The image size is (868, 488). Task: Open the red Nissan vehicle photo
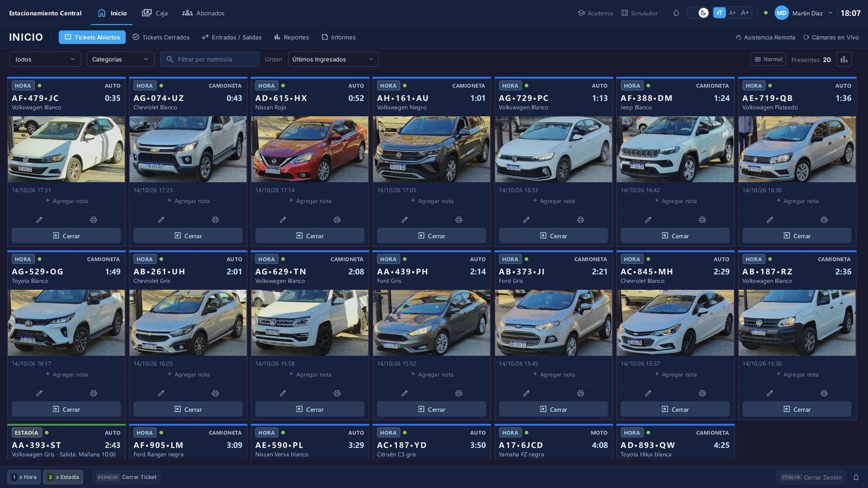310,149
